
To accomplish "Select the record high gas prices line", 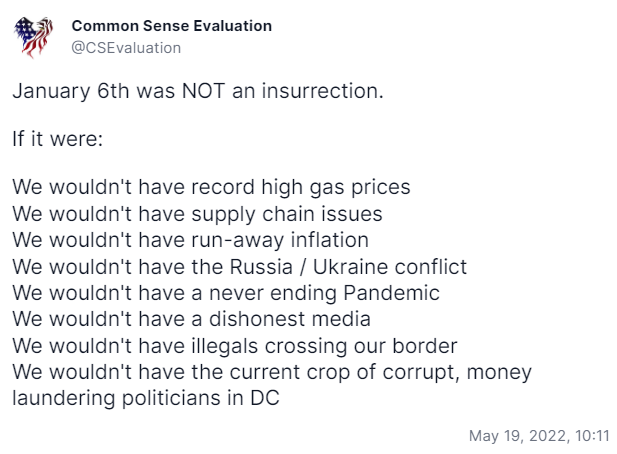I will coord(211,187).
